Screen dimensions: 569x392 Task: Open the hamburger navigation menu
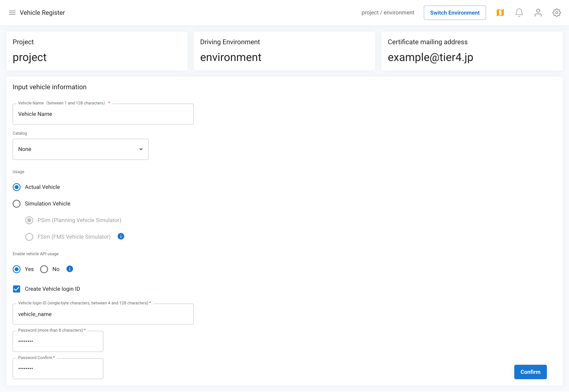click(x=12, y=12)
